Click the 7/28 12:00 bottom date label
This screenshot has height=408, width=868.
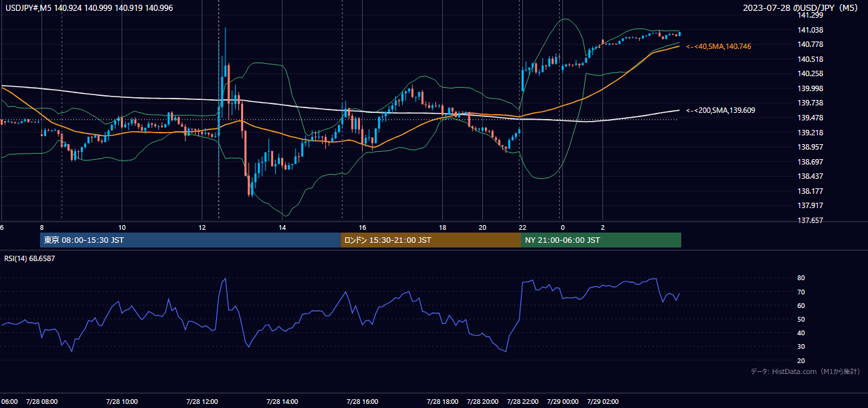click(202, 401)
